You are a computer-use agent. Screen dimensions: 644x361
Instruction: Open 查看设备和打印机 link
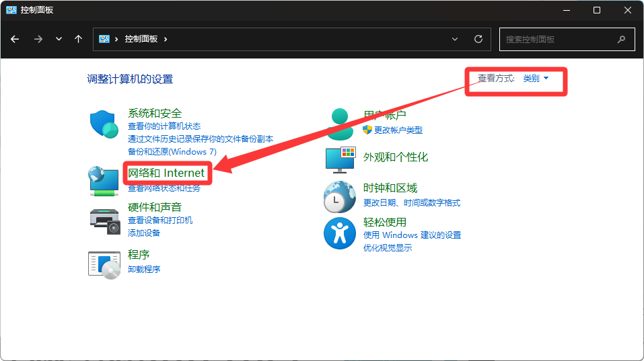(x=160, y=220)
